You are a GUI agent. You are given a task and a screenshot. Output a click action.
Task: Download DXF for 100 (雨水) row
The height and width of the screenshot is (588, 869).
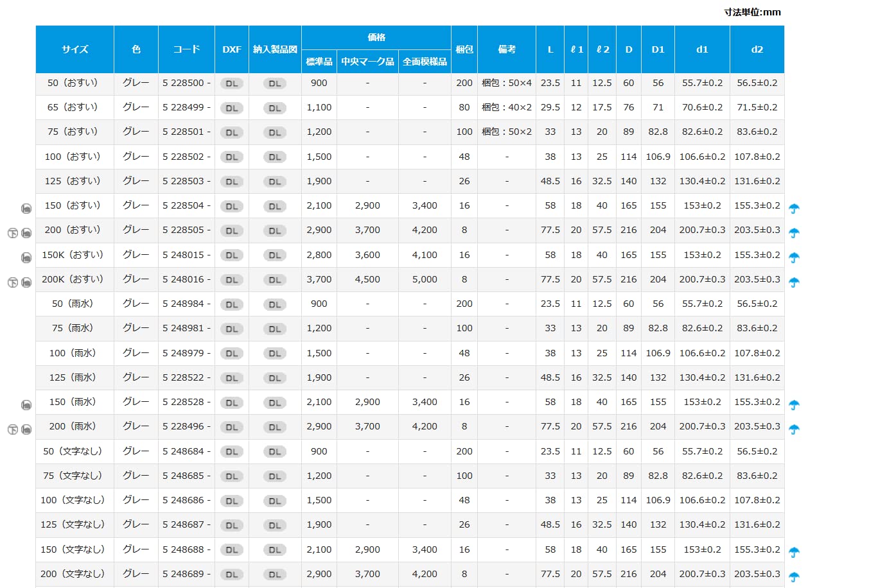tap(231, 354)
